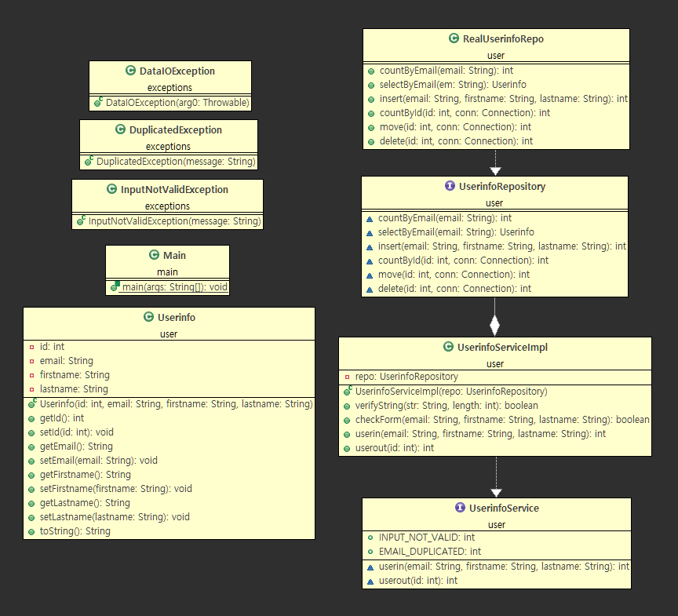Screen dimensions: 678x616
Task: Click the class icon beside Userinfo title
Action: coord(149,317)
